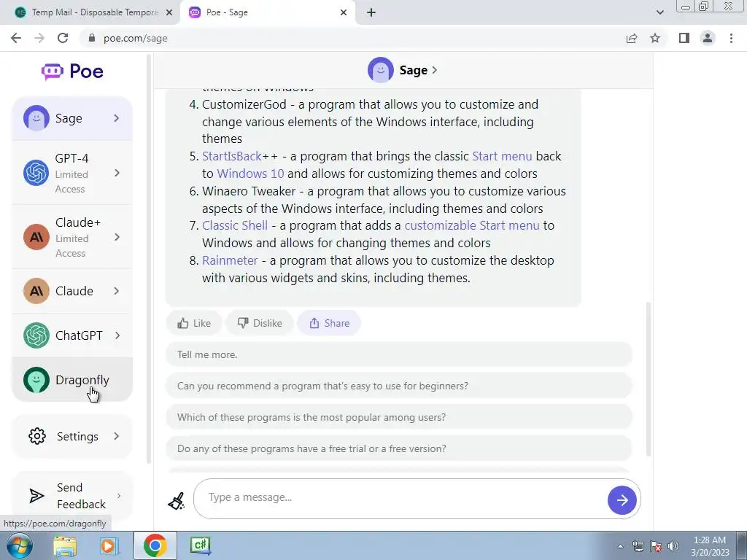
Task: Expand the Claude+ chevron in sidebar
Action: (x=117, y=237)
